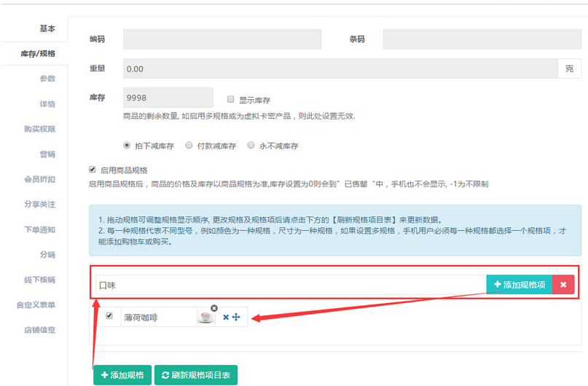Uncheck the 启用商品规格 checkbox
The width and height of the screenshot is (588, 386).
coord(92,169)
